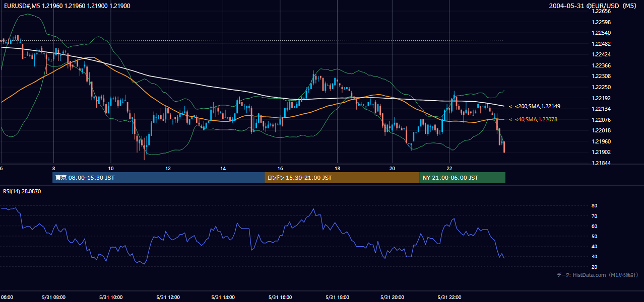Click hour label 16 under the price chart

pos(280,168)
